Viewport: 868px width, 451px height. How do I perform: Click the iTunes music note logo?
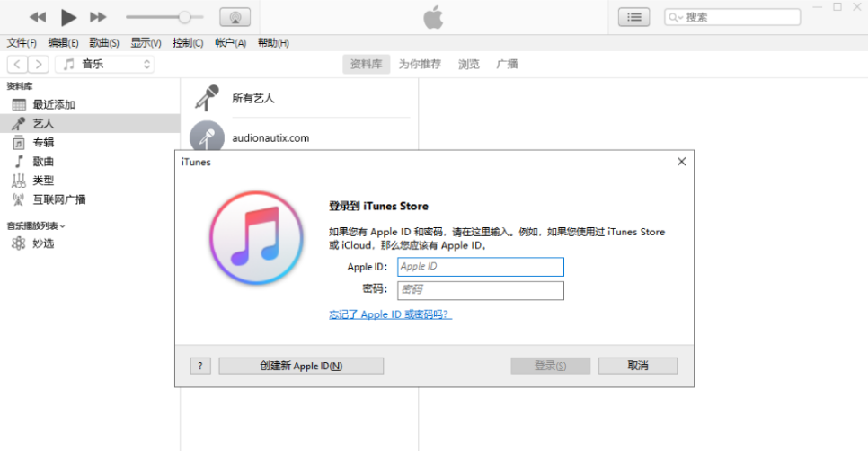tap(256, 238)
